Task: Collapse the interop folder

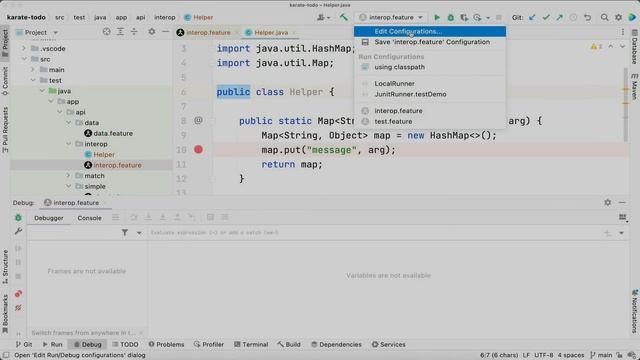Action: pyautogui.click(x=69, y=144)
